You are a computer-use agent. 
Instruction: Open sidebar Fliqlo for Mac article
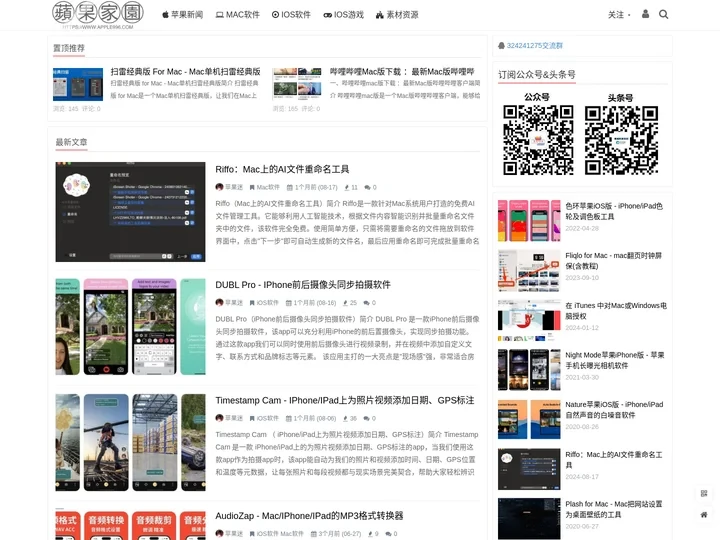coord(613,261)
